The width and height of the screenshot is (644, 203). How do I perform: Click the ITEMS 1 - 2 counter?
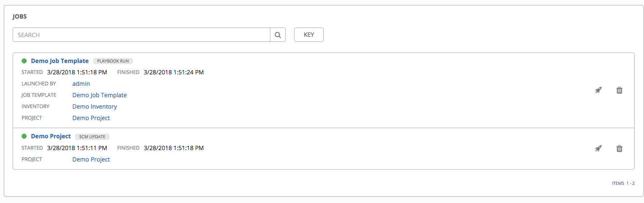click(623, 183)
